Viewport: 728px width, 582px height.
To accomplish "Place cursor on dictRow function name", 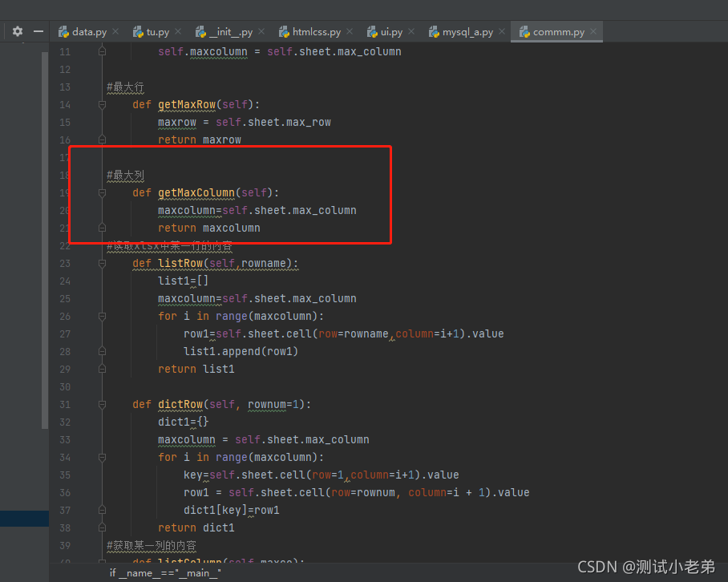I will click(180, 405).
